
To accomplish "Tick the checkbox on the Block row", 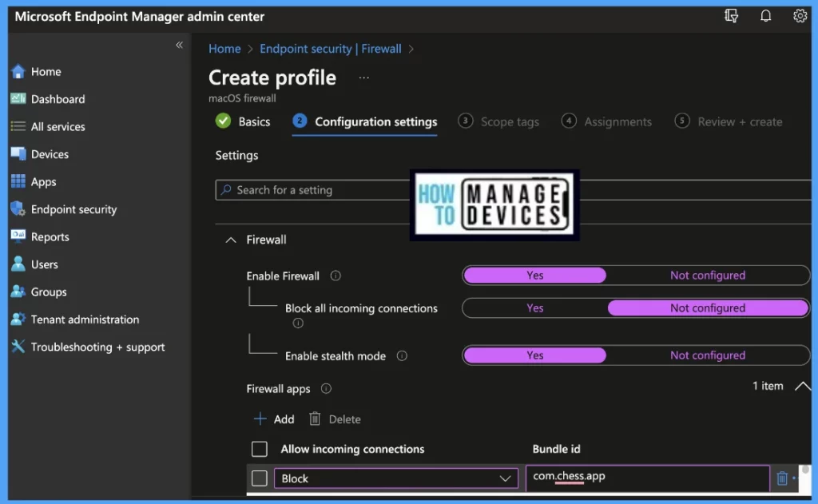I will 260,478.
